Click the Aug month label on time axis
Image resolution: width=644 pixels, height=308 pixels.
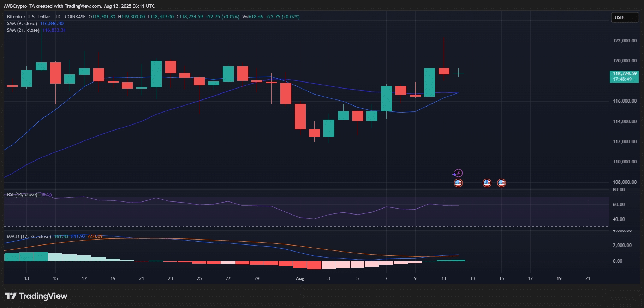click(300, 278)
